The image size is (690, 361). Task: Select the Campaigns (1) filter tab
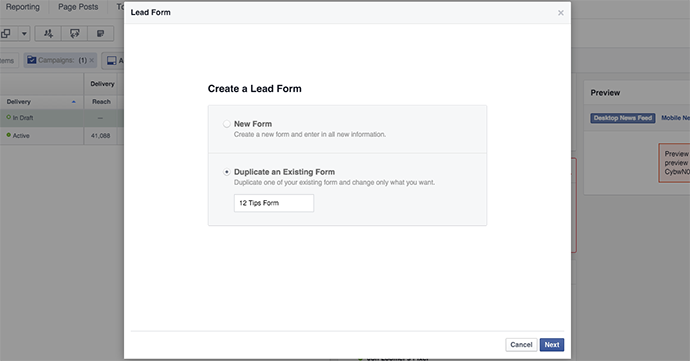pos(60,60)
